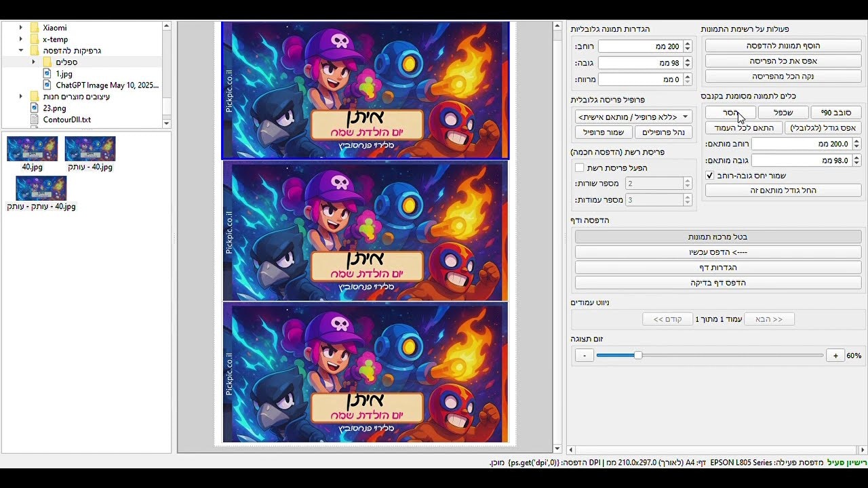Click נהל פרופילים manage profiles button
Screen dimensions: 868x488
[x=663, y=132]
